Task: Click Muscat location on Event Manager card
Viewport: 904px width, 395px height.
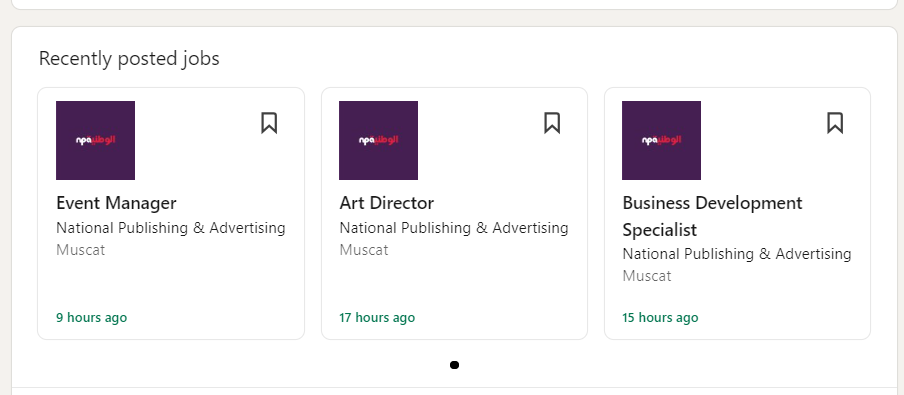Action: (81, 250)
